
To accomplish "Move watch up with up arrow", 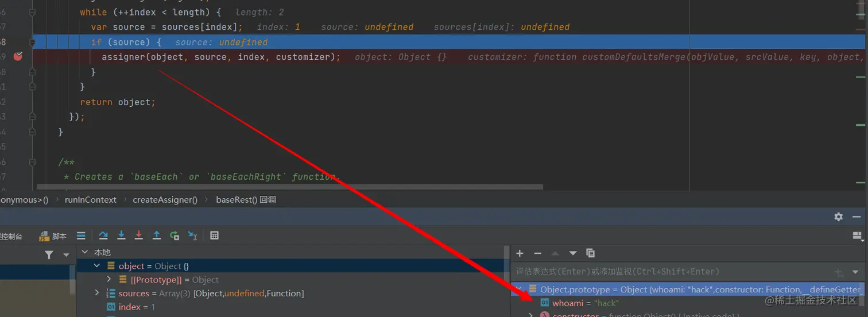I will coord(555,253).
